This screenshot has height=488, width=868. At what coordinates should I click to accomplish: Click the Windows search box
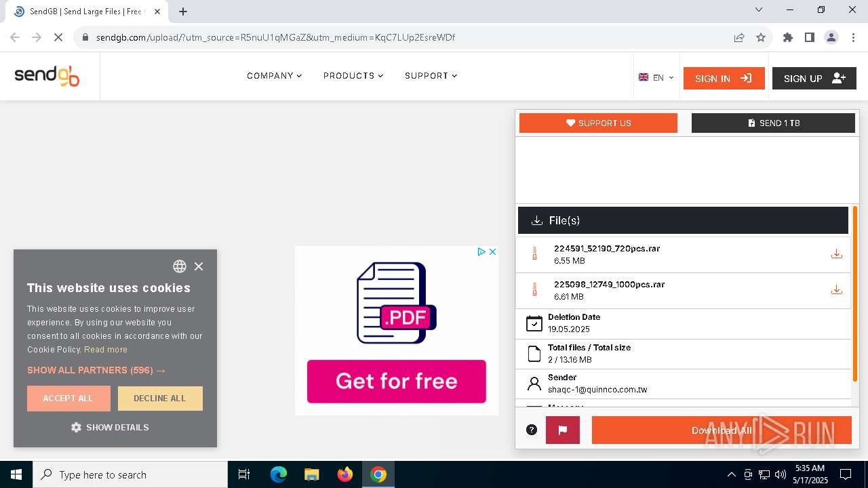130,474
